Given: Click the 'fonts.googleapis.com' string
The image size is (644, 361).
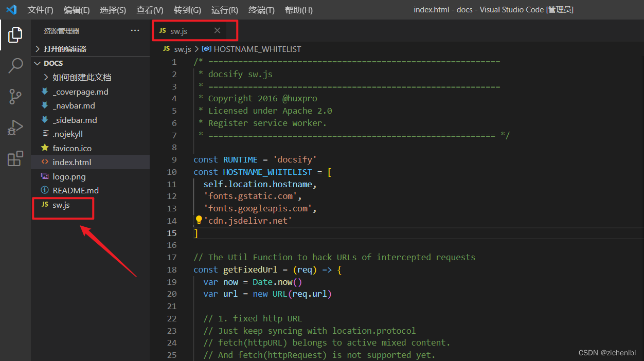Looking at the screenshot, I should [257, 208].
